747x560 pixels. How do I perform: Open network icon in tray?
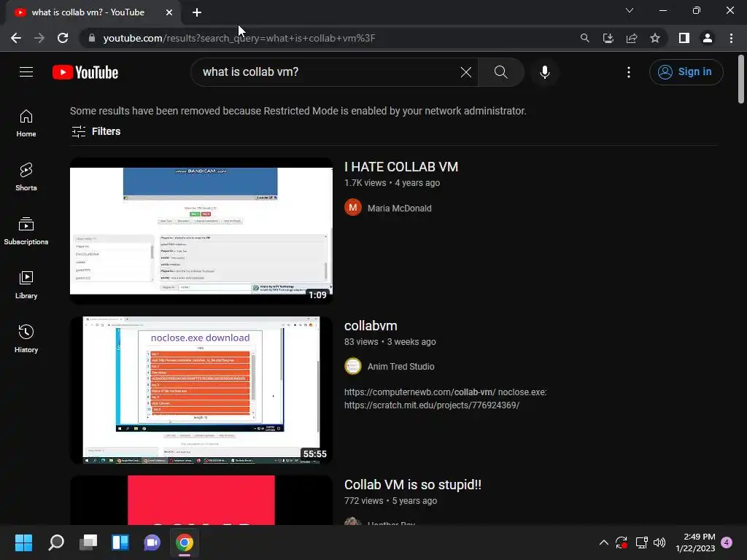(x=642, y=542)
